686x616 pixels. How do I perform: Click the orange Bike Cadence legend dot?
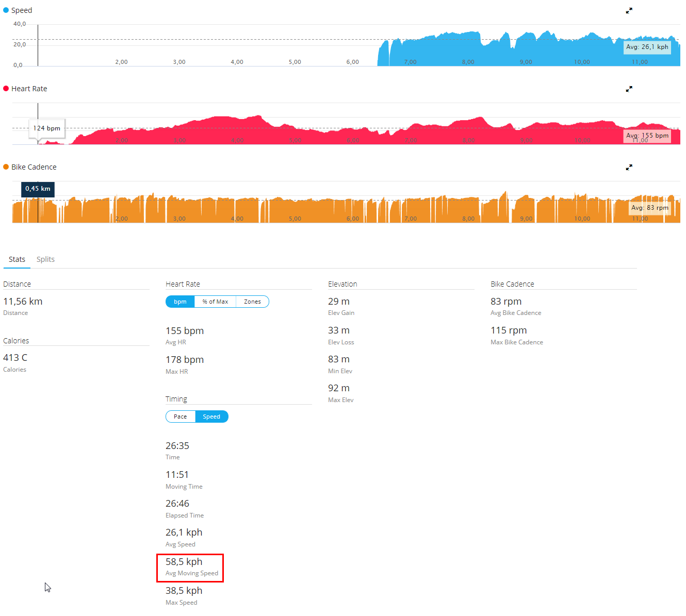point(6,167)
